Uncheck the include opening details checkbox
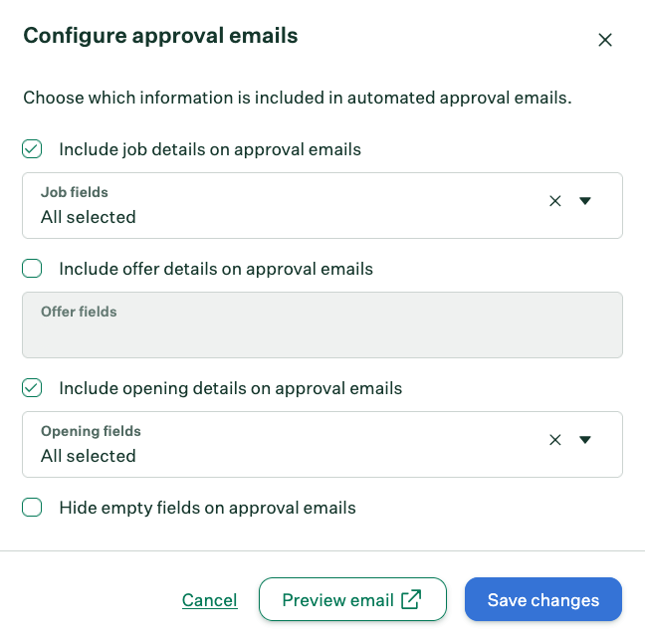Viewport: 645px width, 644px height. (x=33, y=388)
